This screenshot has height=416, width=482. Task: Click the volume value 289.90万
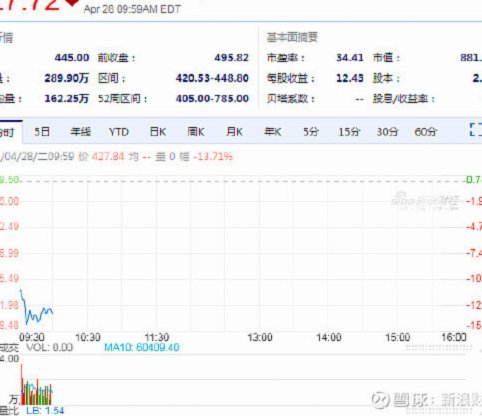pyautogui.click(x=67, y=78)
